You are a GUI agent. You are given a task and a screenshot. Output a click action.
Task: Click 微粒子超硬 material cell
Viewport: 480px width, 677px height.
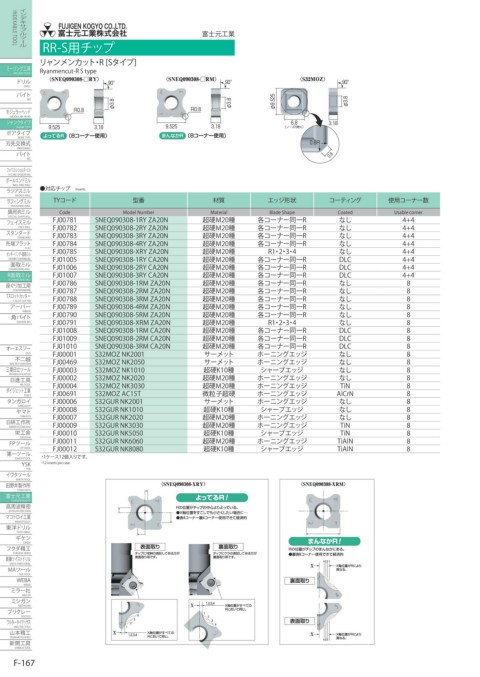tap(219, 394)
